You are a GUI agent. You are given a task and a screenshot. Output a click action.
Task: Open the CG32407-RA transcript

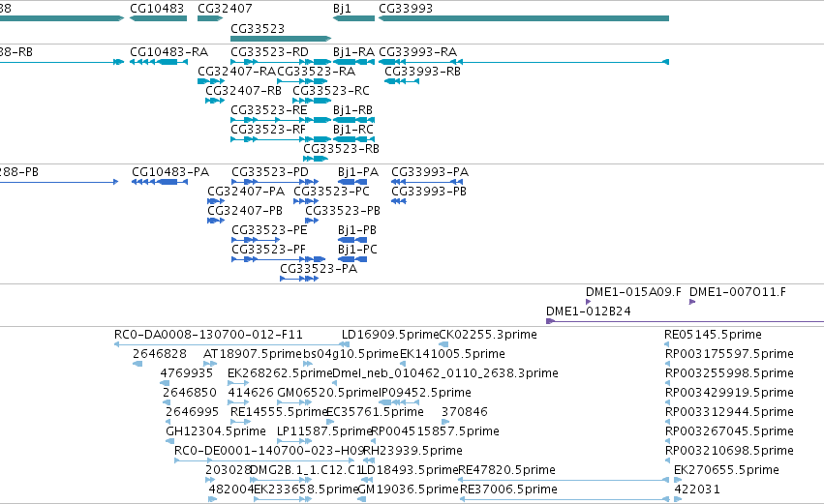(x=211, y=81)
